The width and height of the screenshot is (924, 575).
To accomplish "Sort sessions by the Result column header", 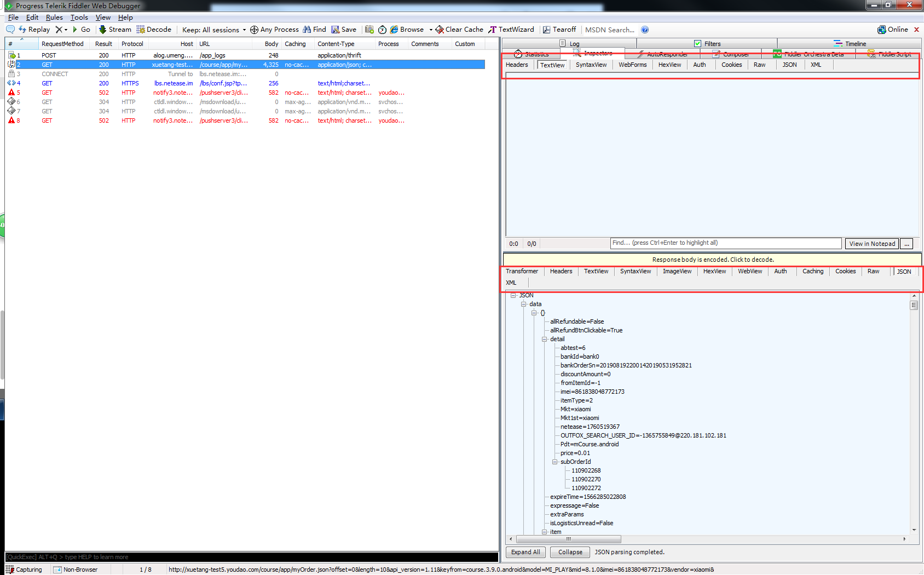I will pyautogui.click(x=103, y=44).
